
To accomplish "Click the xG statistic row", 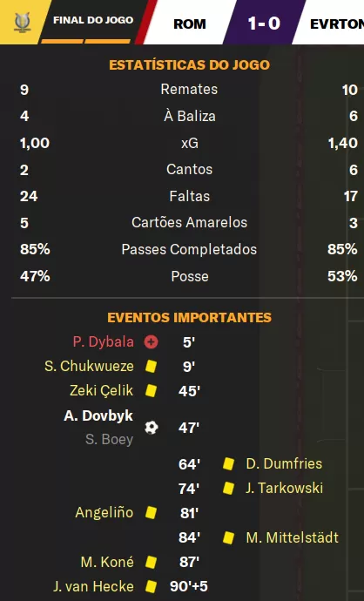I will pyautogui.click(x=189, y=143).
